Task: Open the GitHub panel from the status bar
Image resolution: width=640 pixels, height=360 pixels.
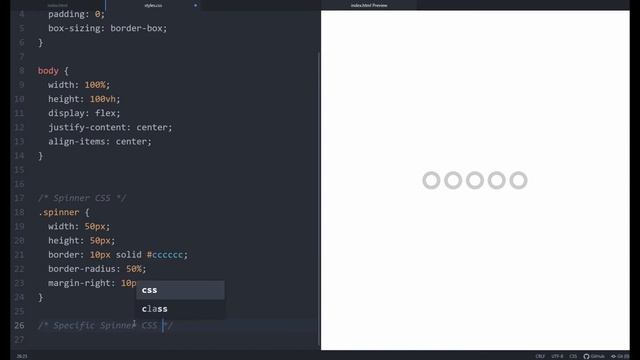Action: coord(594,356)
